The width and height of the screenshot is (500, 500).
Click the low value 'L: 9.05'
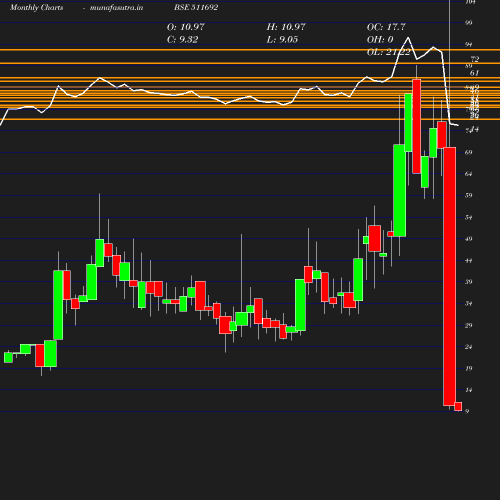pyautogui.click(x=282, y=39)
